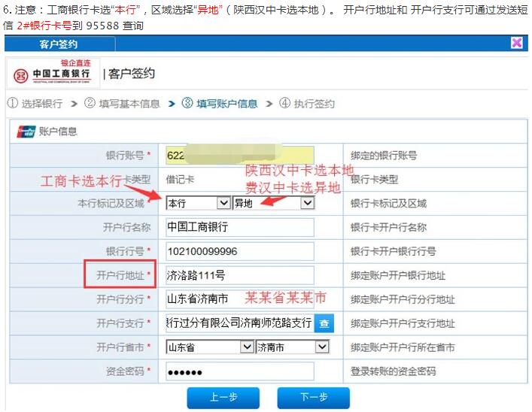Select the 客户签约 tab
This screenshot has width=532, height=412.
(59, 44)
